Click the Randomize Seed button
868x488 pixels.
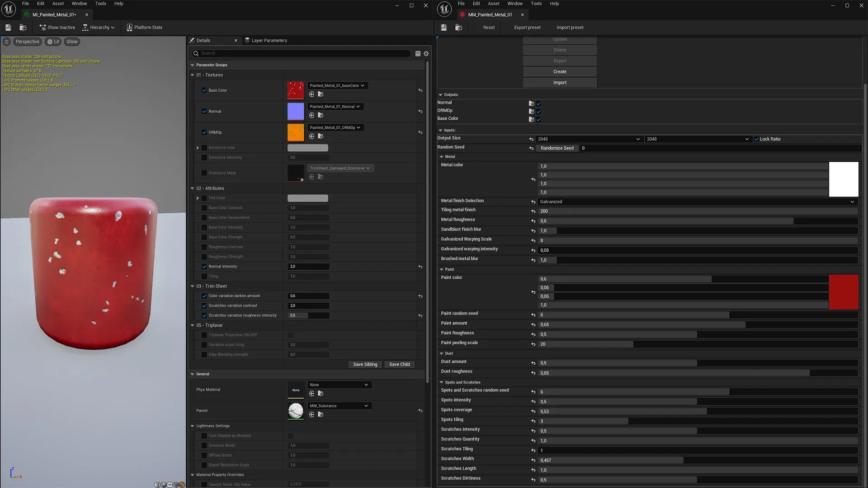click(557, 148)
